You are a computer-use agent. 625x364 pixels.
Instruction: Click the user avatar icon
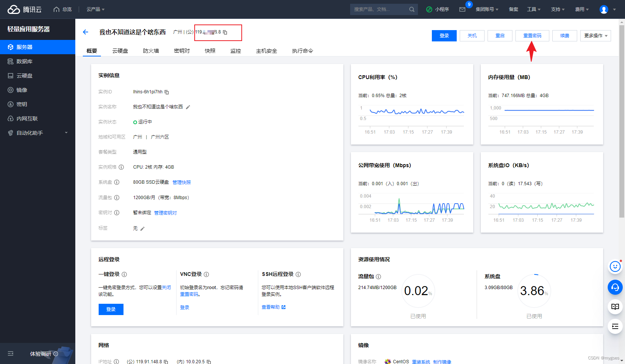[x=604, y=9]
